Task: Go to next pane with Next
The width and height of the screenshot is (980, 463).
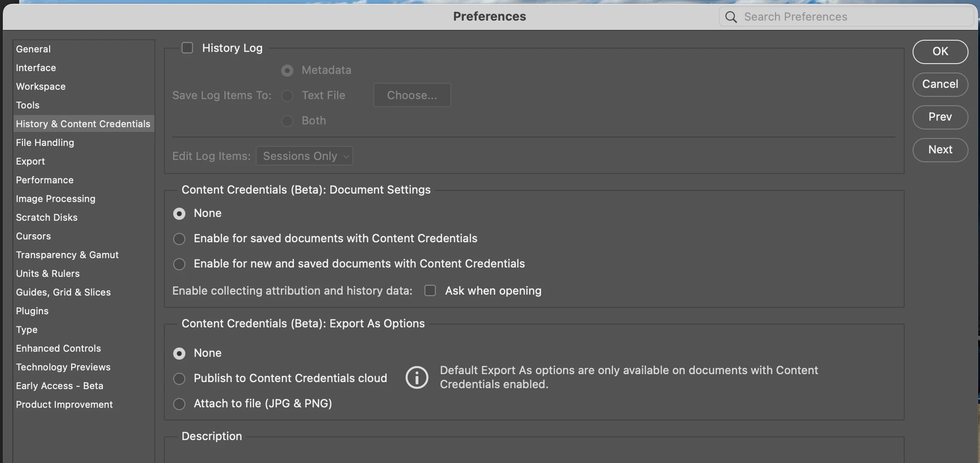Action: (940, 150)
